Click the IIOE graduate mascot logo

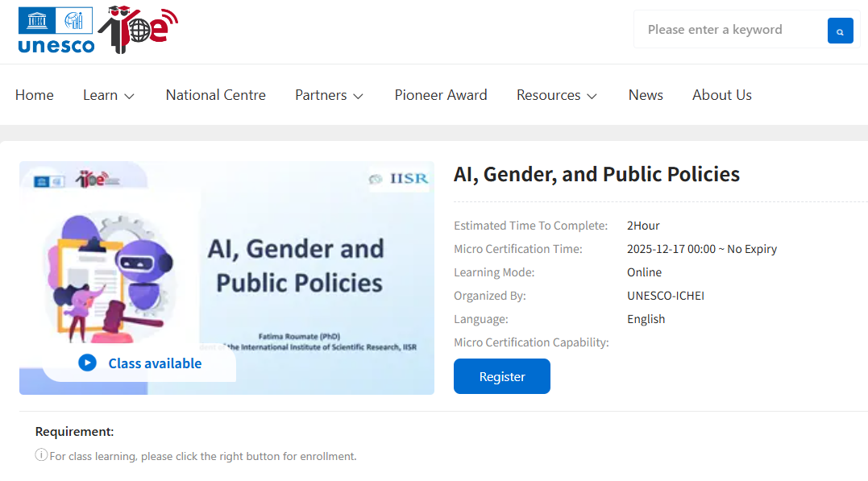pyautogui.click(x=138, y=29)
